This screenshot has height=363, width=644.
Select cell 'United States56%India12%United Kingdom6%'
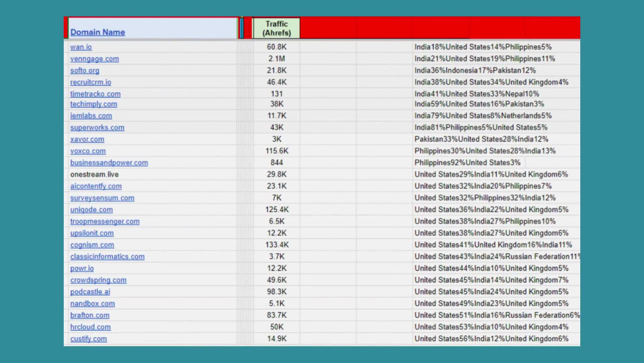[x=491, y=338]
